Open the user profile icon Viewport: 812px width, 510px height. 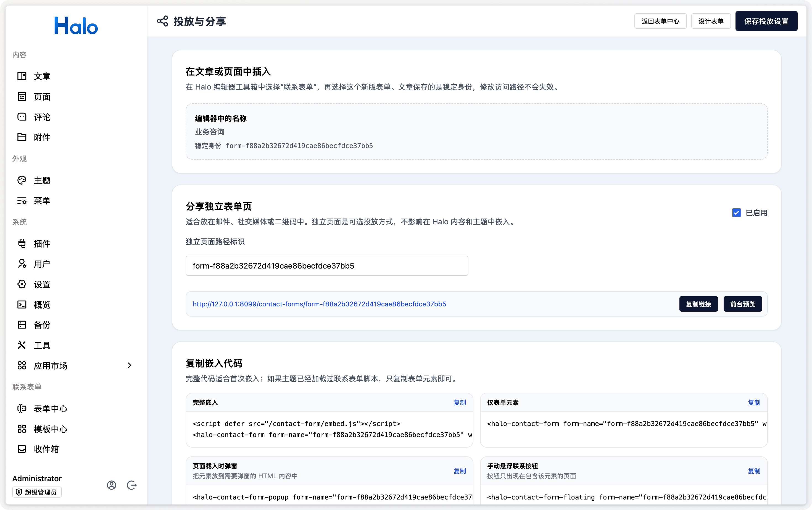point(112,485)
